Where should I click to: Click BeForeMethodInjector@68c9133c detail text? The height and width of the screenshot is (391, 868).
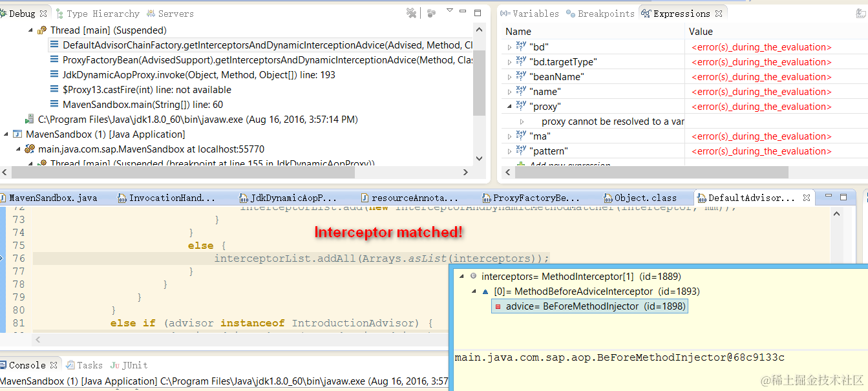[619, 357]
